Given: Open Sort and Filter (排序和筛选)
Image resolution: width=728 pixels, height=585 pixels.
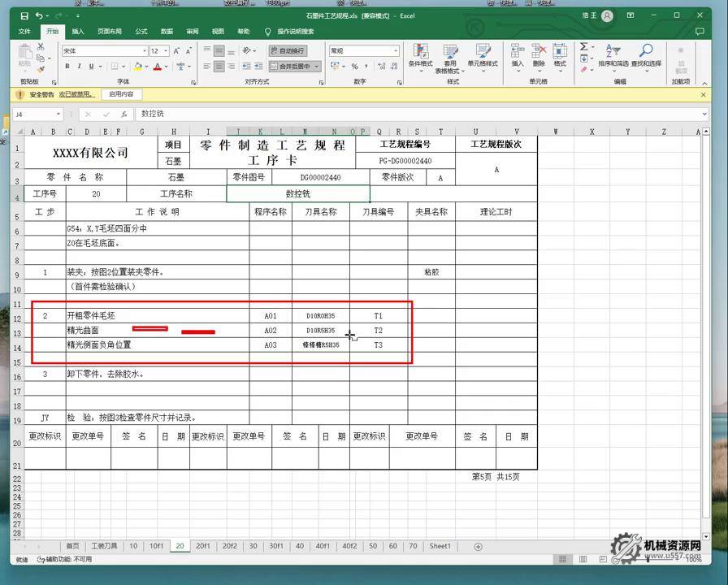Looking at the screenshot, I should pos(613,54).
